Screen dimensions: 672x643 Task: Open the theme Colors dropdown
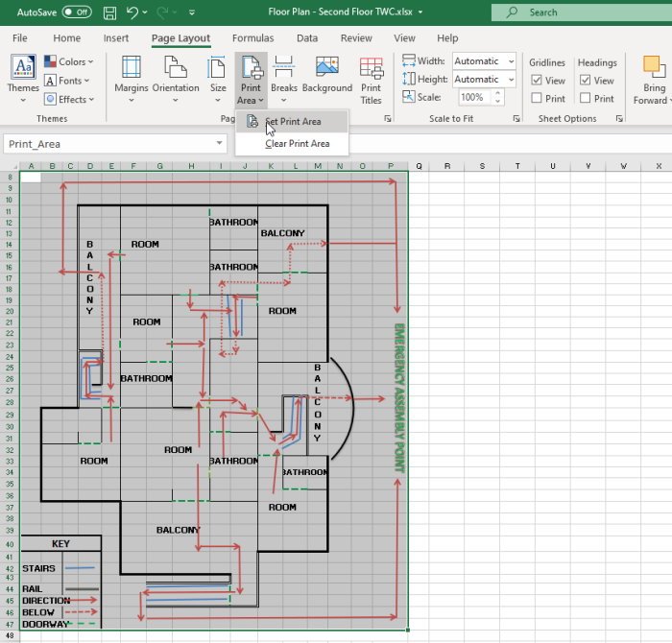coord(67,62)
